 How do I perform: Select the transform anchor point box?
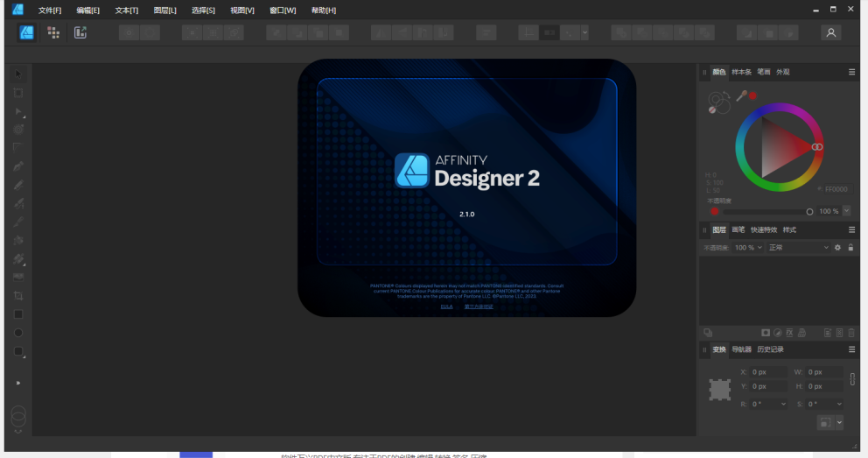pyautogui.click(x=719, y=390)
